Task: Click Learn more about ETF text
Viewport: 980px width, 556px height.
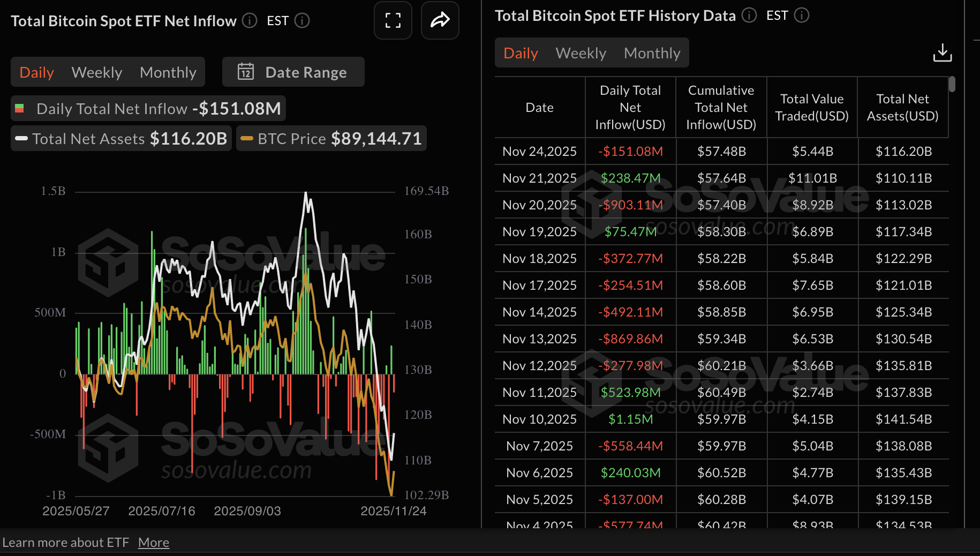Action: pos(66,542)
